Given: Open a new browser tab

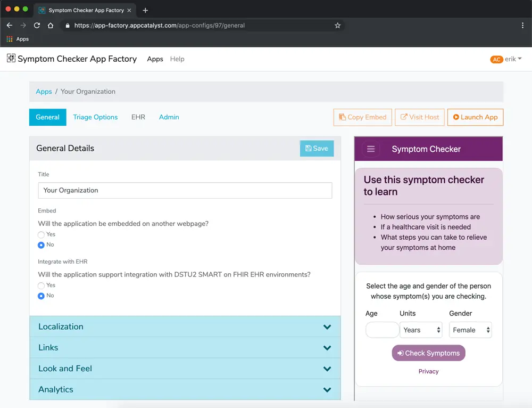Looking at the screenshot, I should 145,10.
